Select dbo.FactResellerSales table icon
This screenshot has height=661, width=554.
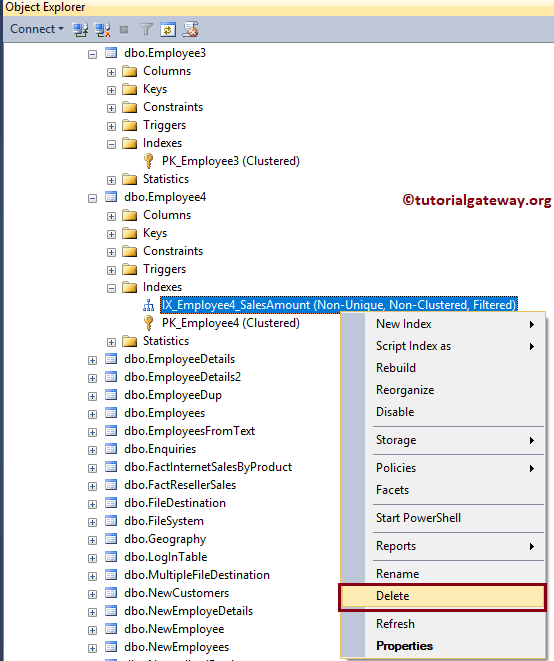pos(111,485)
